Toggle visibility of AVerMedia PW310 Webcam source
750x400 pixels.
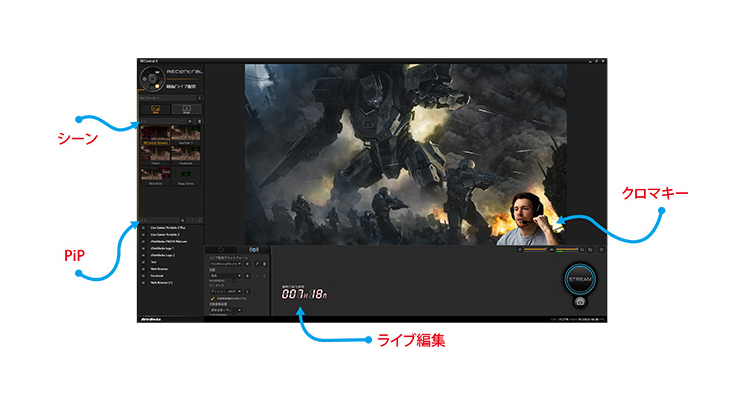(143, 242)
